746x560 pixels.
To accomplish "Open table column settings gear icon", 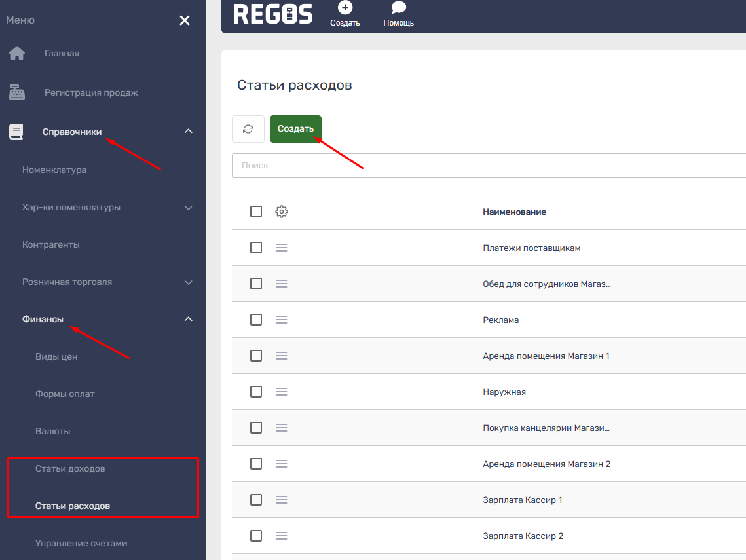I will click(282, 212).
